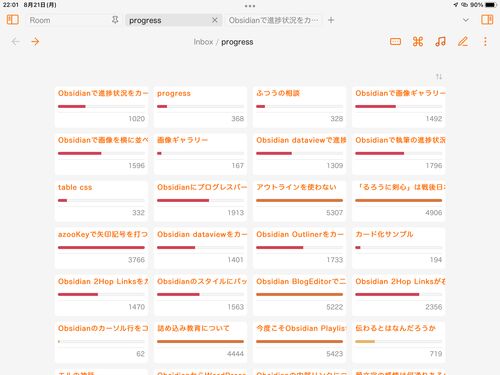Click the word count 328

337,119
